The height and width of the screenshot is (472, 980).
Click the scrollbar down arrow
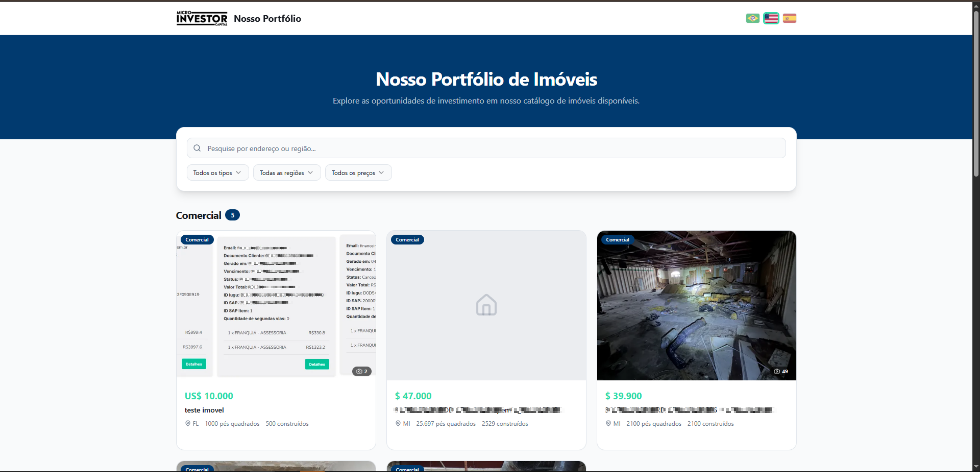(x=976, y=466)
